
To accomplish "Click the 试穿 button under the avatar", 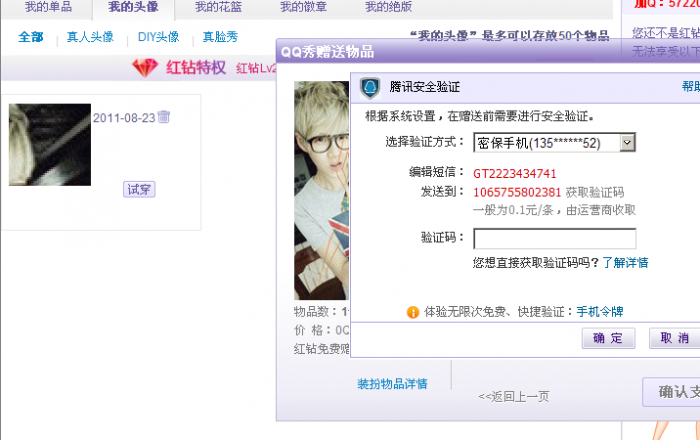I will click(x=139, y=189).
